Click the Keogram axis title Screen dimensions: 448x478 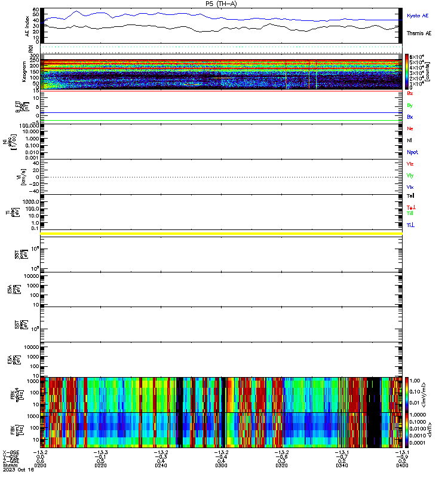[x=24, y=72]
